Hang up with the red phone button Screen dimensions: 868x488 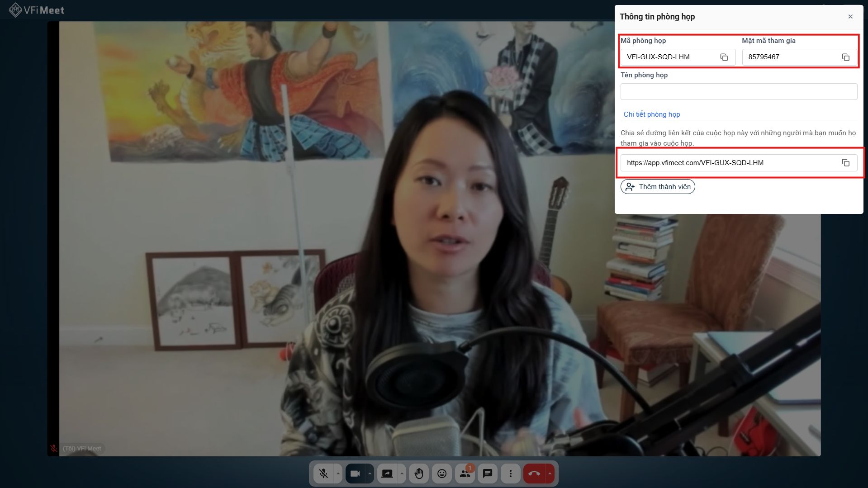click(534, 474)
